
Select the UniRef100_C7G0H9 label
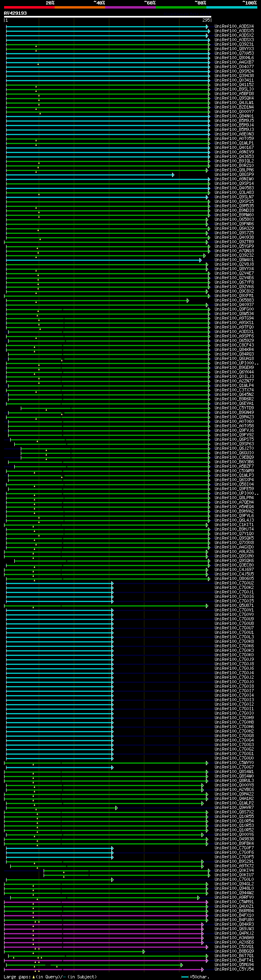[x=234, y=718]
